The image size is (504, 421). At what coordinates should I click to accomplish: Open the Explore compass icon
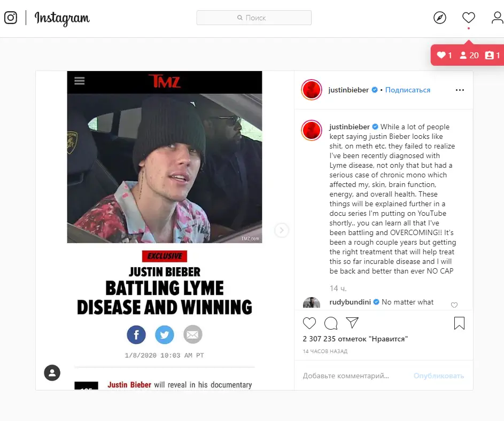point(439,18)
